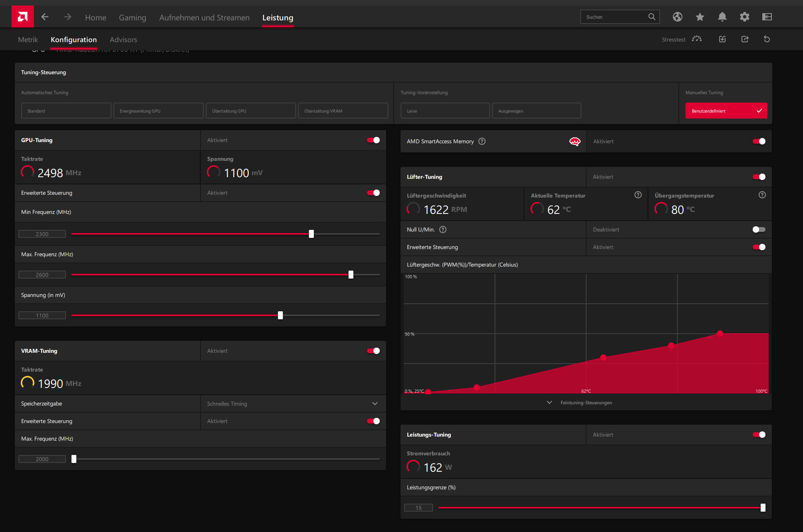This screenshot has height=532, width=803.
Task: Click the Leistungsgrenze slider handle
Action: point(763,508)
